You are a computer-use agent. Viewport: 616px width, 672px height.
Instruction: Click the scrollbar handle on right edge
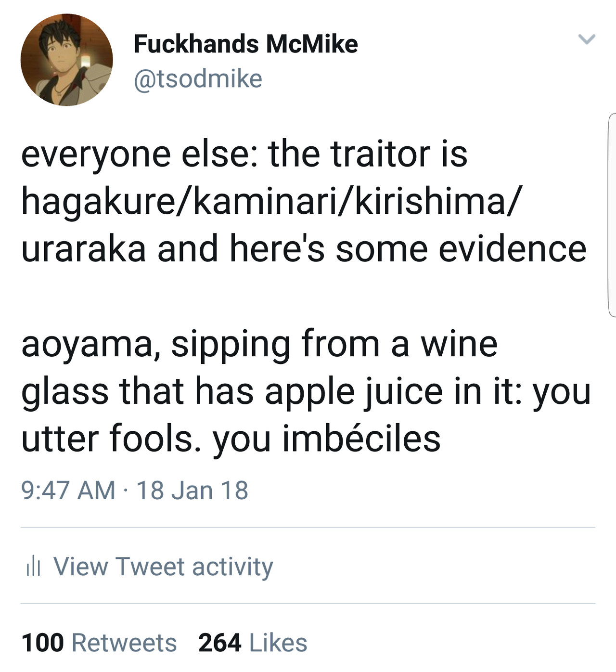pos(612,215)
